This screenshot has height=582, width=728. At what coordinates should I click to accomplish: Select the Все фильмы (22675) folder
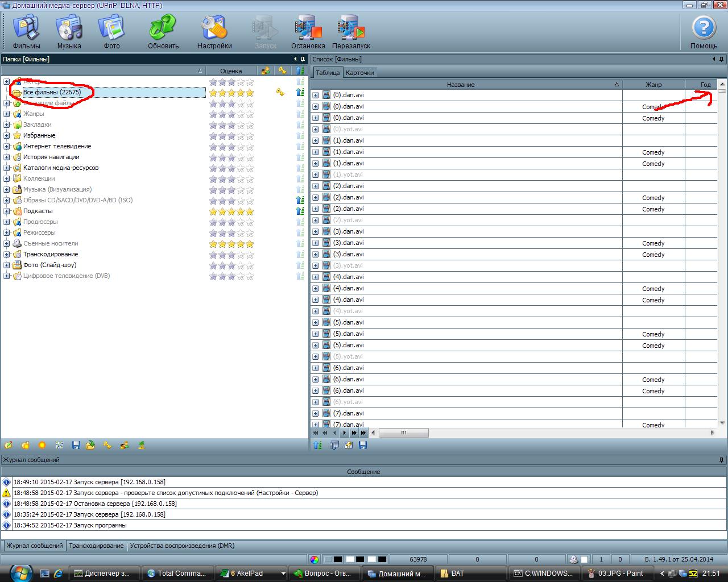(x=52, y=92)
